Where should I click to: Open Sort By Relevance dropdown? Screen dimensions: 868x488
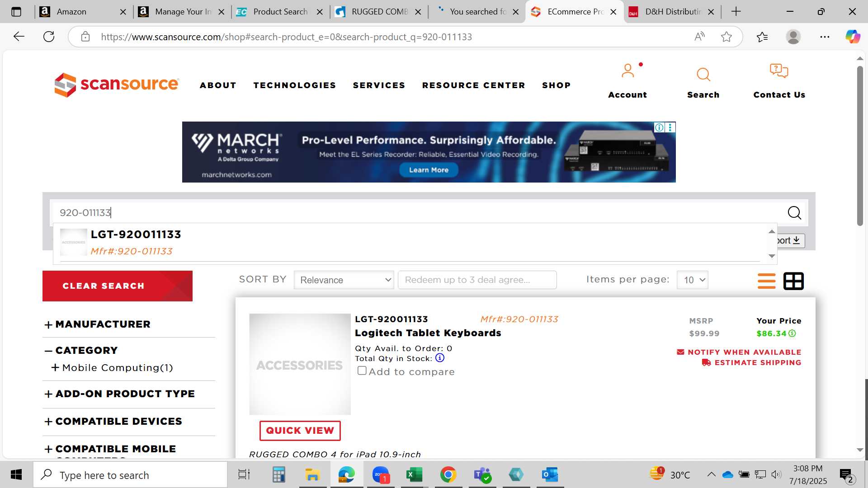344,280
